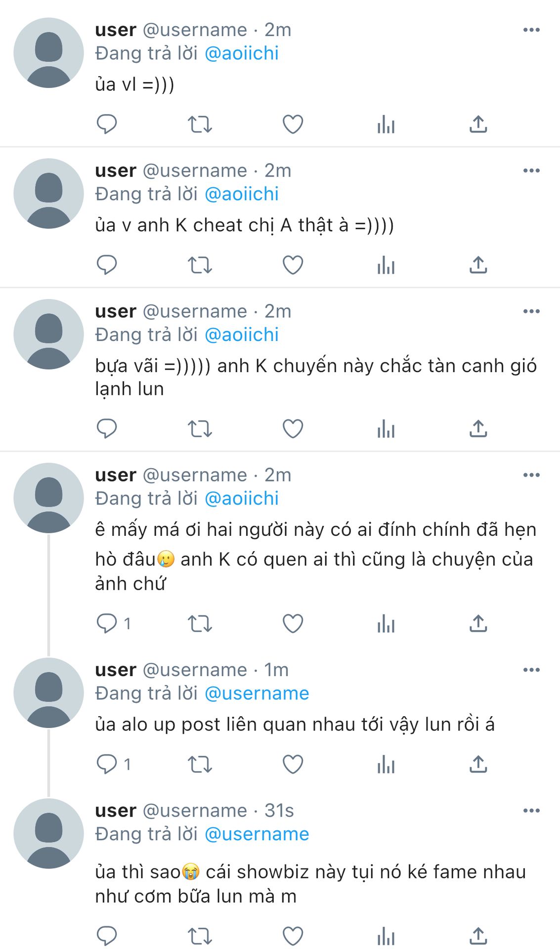Share the "ủa alo up post" tweet

(x=478, y=764)
